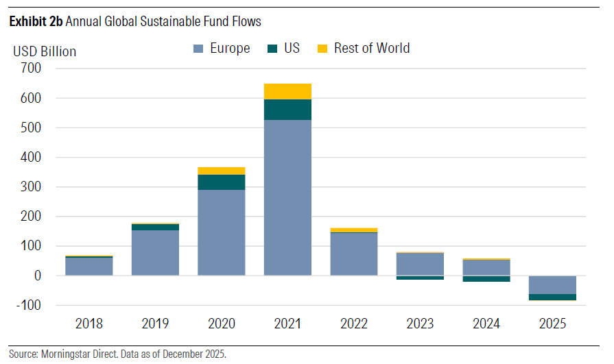Click the Rest of World yellow swatch
614x364 pixels.
tap(322, 49)
